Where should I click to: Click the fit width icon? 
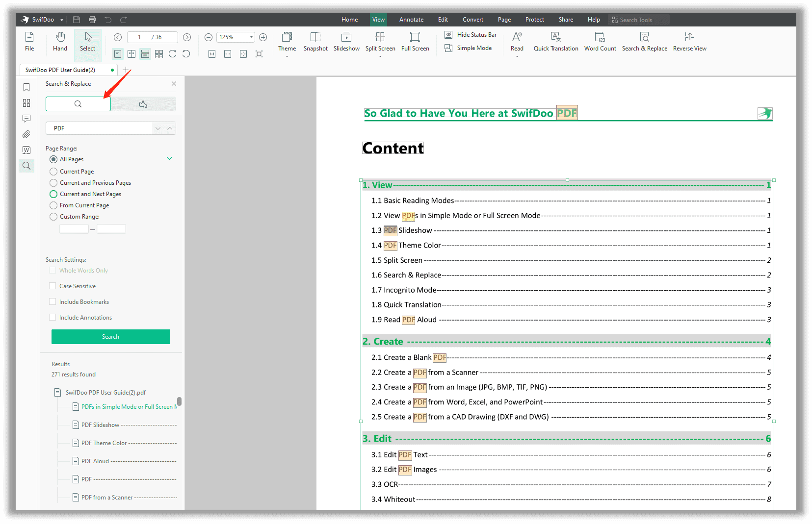tap(228, 54)
